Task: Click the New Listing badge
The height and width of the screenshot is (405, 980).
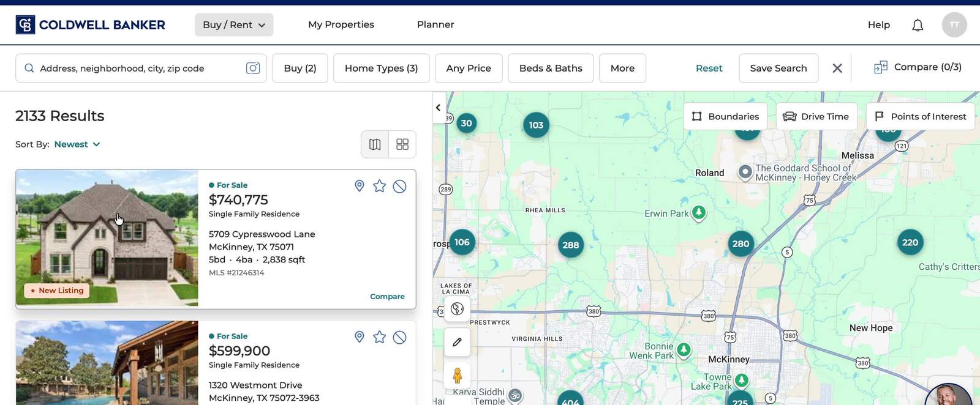Action: [57, 291]
